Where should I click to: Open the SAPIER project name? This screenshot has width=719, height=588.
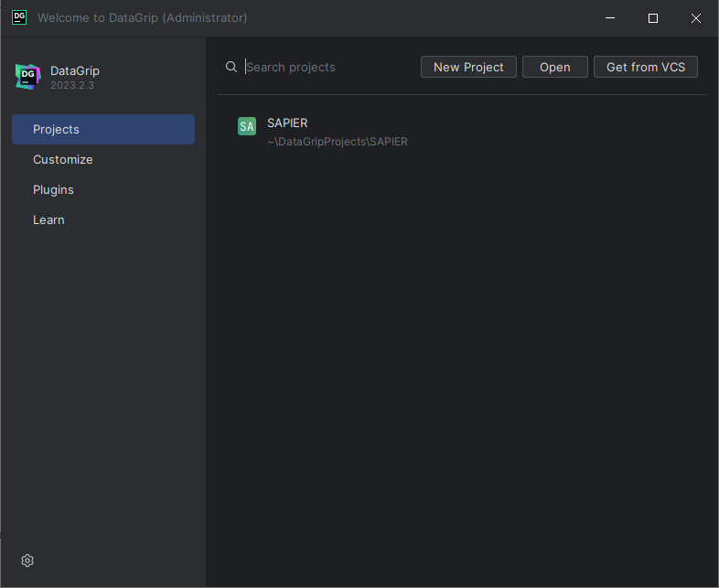[287, 123]
